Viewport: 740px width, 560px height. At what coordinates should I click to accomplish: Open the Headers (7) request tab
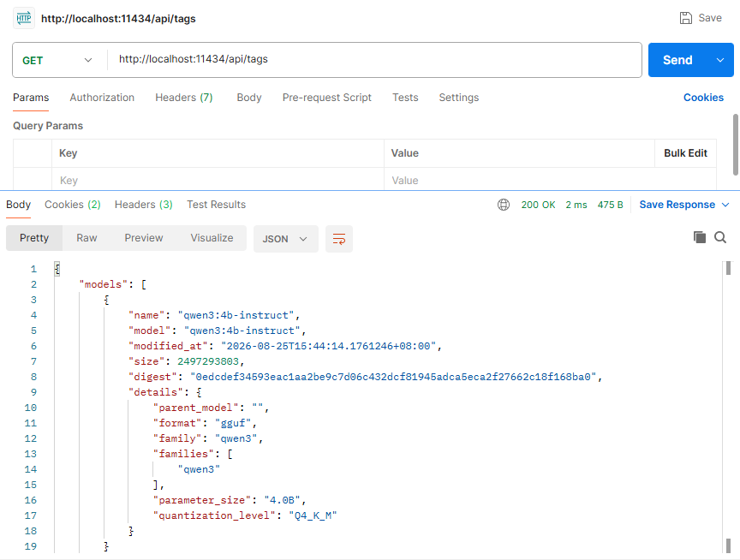point(184,98)
